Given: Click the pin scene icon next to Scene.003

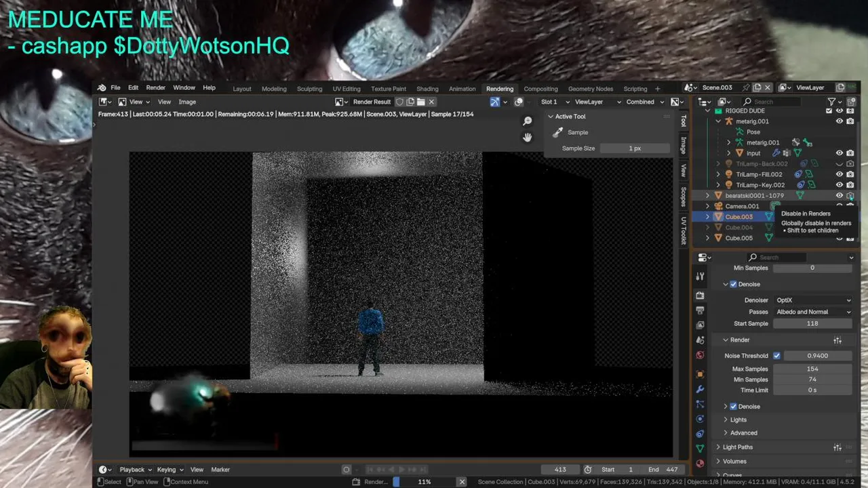Looking at the screenshot, I should 746,87.
